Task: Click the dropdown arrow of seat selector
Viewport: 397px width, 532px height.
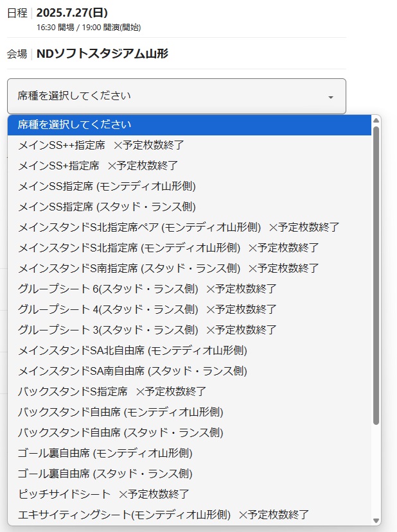Action: [330, 98]
